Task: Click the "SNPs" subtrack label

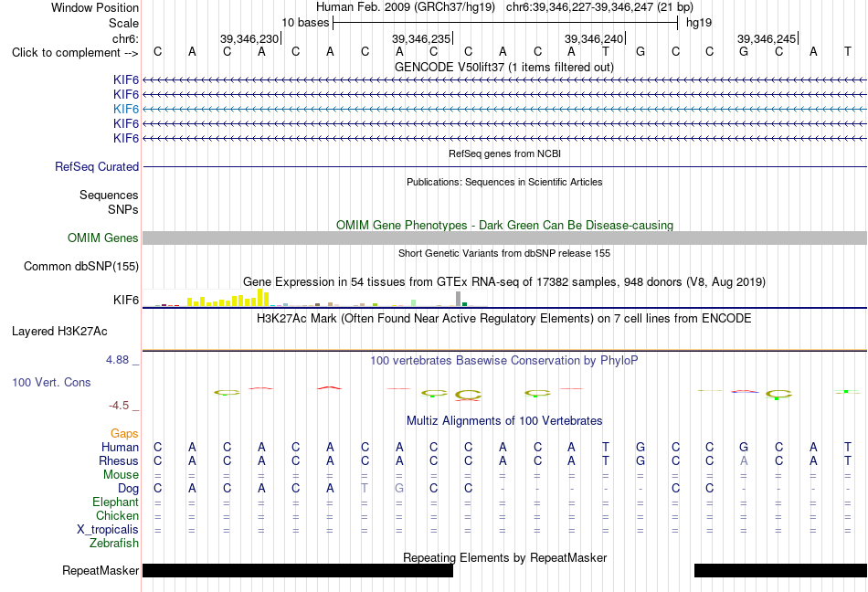Action: [123, 209]
